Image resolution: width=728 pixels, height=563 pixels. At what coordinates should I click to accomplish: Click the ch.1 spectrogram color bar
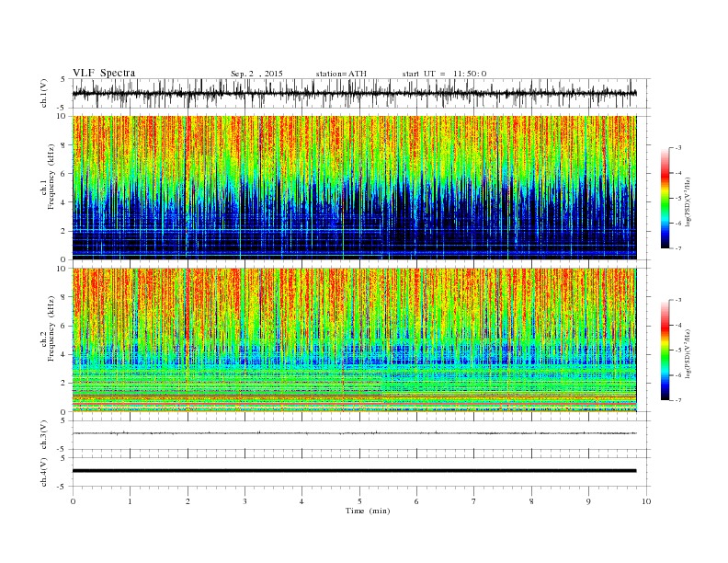665,198
